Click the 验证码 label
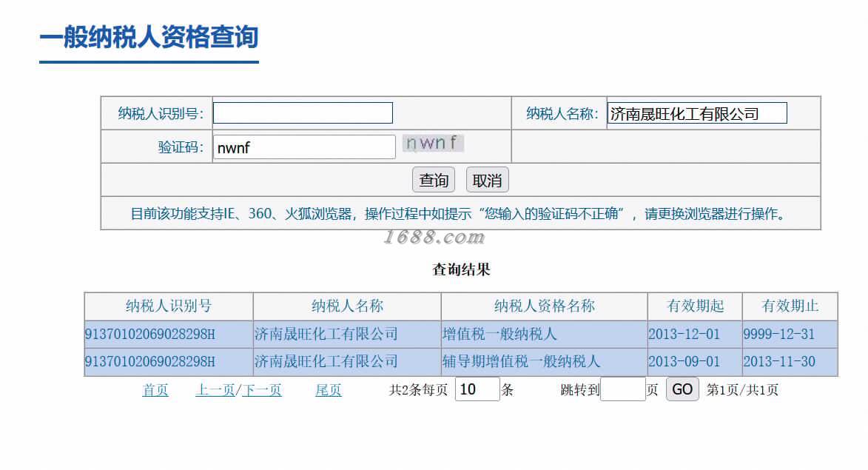This screenshot has height=470, width=868. tap(181, 147)
